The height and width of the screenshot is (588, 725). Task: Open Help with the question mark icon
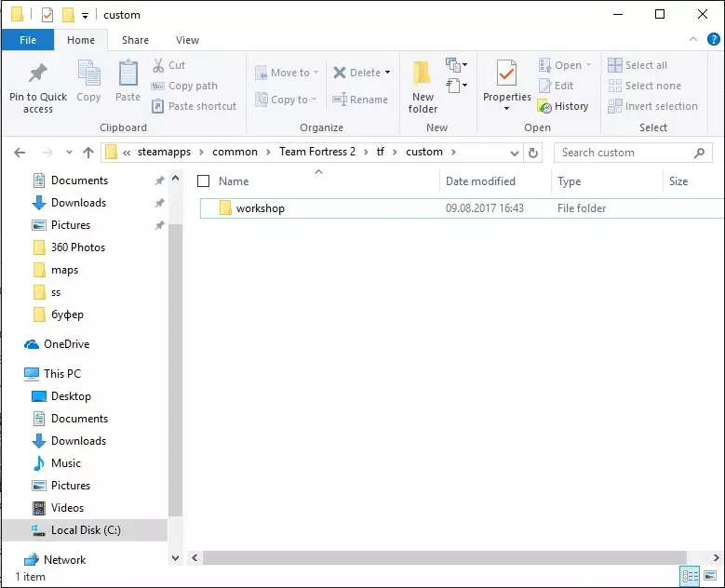(714, 39)
